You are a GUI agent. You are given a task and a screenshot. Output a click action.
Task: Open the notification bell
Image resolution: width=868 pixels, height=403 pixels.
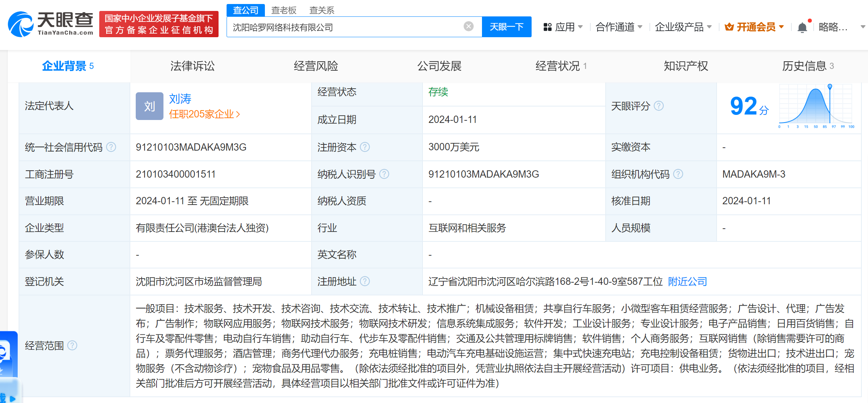point(802,26)
